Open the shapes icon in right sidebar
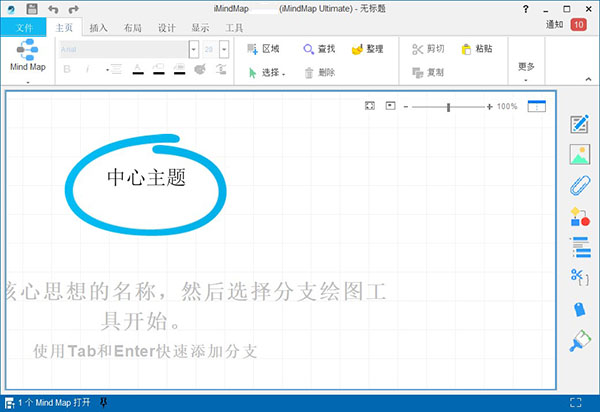The width and height of the screenshot is (600, 412). tap(579, 216)
